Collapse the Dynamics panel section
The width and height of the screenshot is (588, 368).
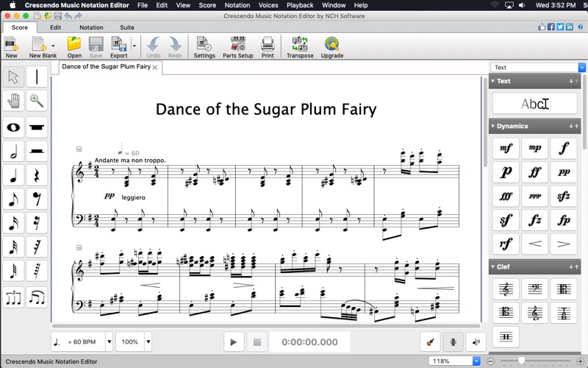click(x=492, y=126)
